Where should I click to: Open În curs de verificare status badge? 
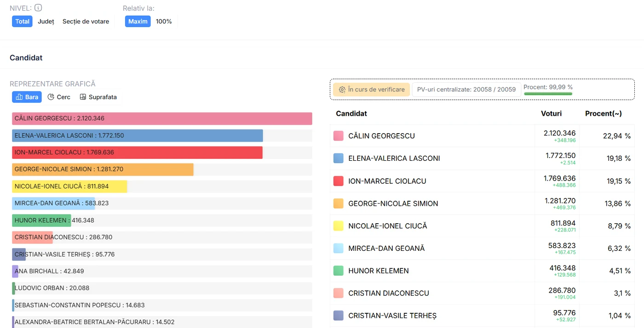pyautogui.click(x=371, y=90)
